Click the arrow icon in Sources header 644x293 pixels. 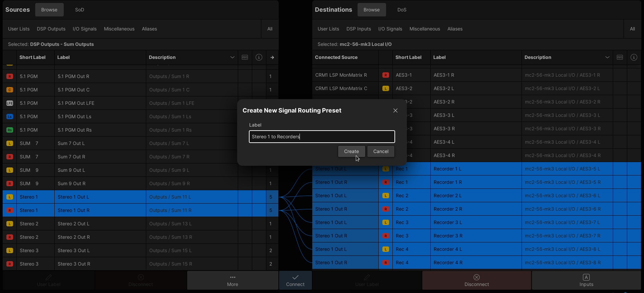272,57
